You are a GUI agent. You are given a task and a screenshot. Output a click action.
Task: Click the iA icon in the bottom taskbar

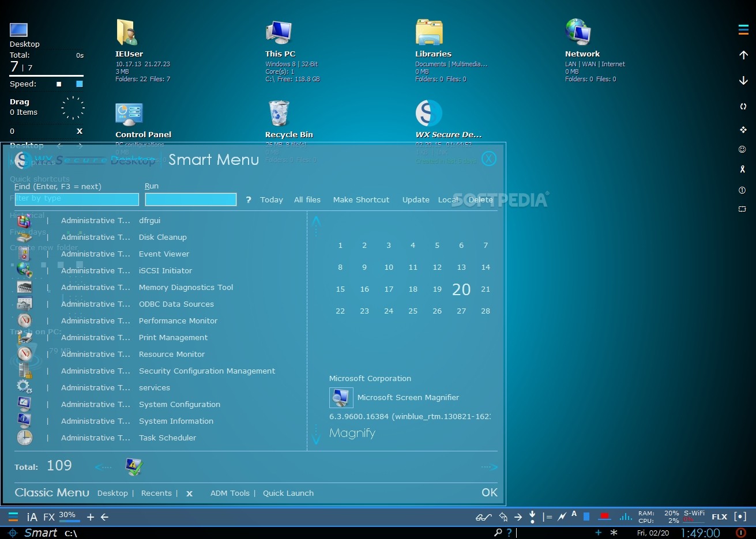[x=32, y=517]
